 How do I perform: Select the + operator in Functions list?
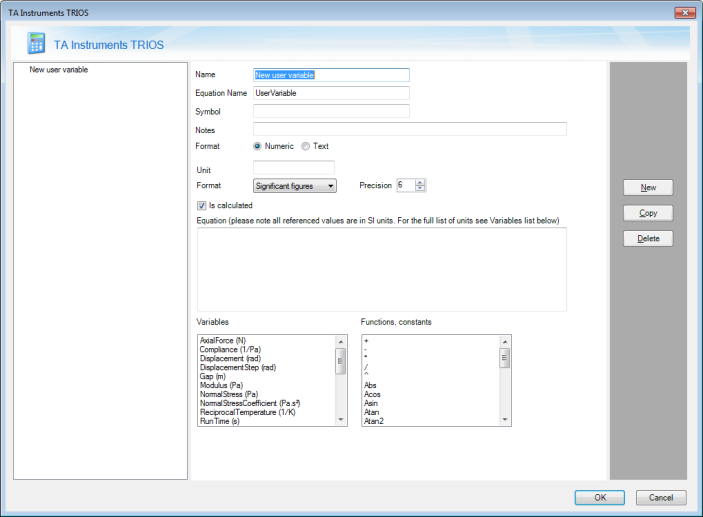pyautogui.click(x=366, y=341)
